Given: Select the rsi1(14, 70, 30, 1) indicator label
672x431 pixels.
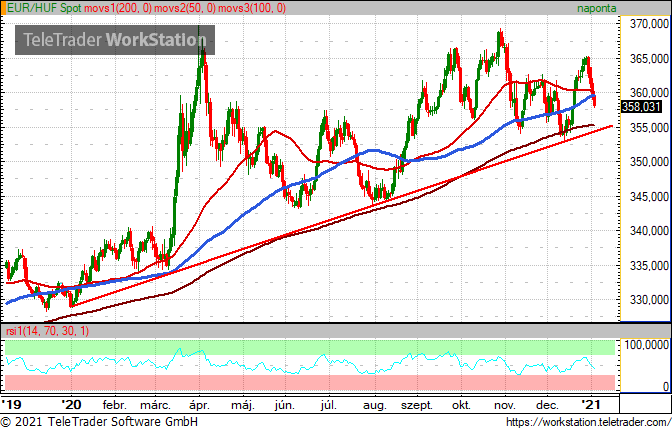Looking at the screenshot, I should pos(47,331).
